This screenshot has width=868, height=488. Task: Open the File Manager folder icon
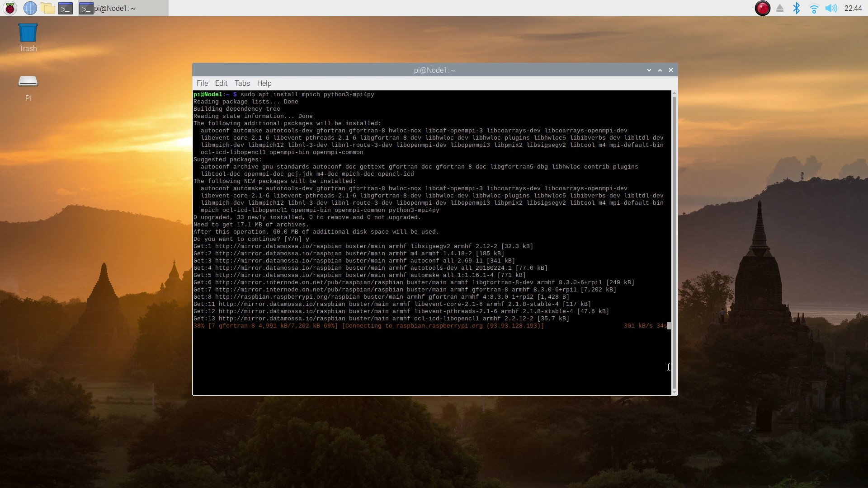point(47,8)
